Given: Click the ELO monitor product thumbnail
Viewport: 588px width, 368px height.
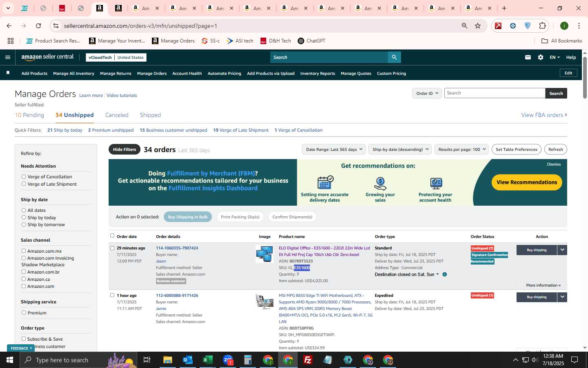Looking at the screenshot, I should 265,254.
